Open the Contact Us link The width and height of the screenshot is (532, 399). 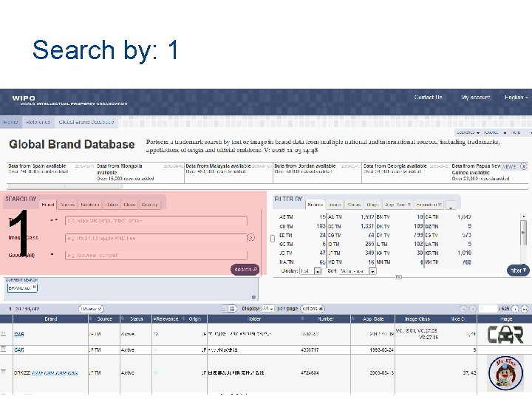pos(428,98)
